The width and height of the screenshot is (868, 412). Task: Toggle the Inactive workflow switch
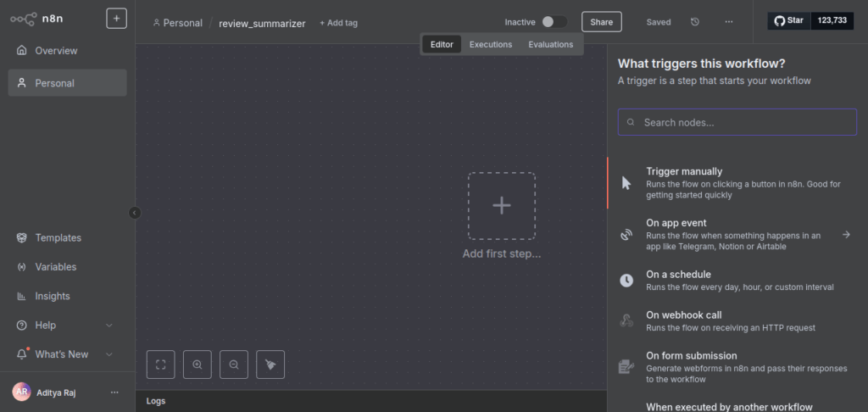(554, 22)
